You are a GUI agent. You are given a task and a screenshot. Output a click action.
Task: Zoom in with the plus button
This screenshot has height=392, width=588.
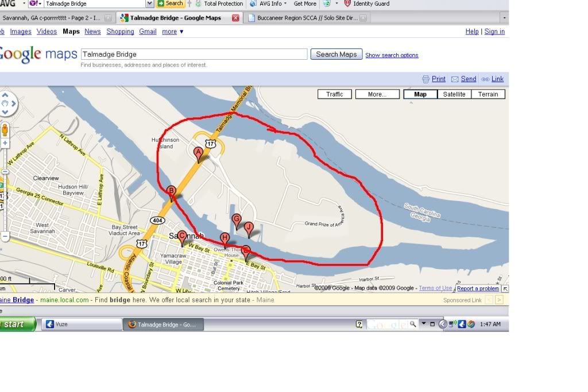click(5, 143)
